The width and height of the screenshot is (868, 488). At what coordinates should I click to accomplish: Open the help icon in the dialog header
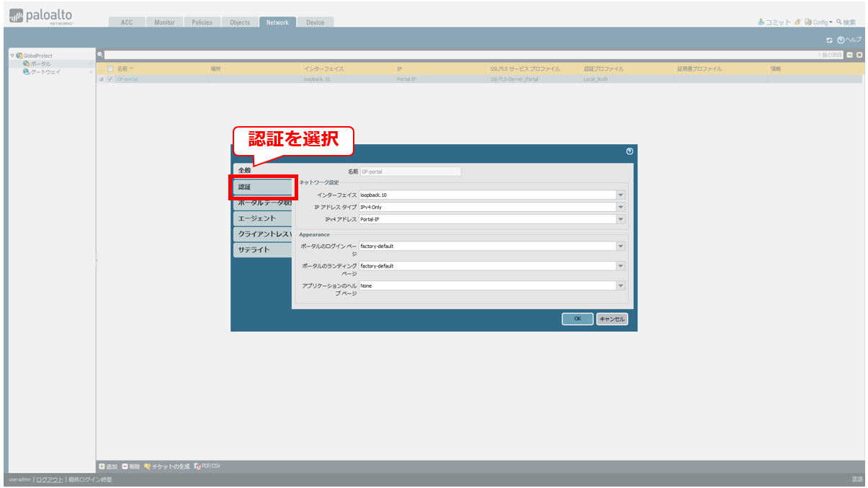[630, 151]
